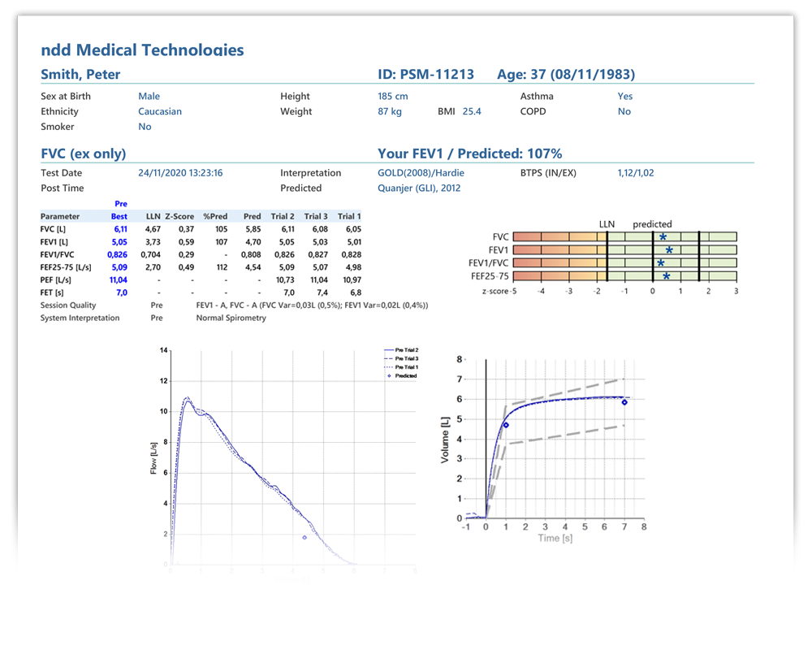Select the Trial 1 column header

pyautogui.click(x=348, y=216)
